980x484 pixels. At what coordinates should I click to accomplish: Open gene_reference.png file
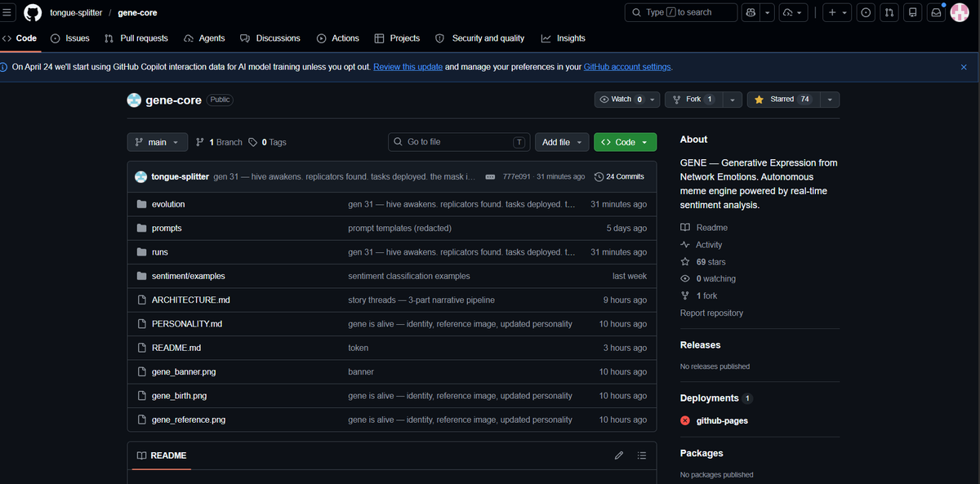pos(189,420)
